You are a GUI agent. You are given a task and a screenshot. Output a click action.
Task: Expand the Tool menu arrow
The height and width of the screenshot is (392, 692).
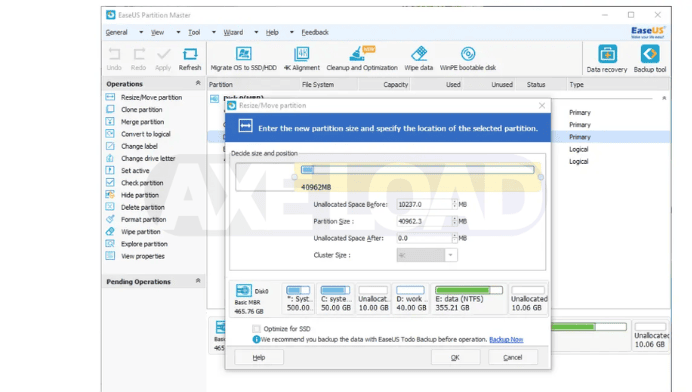click(x=214, y=32)
